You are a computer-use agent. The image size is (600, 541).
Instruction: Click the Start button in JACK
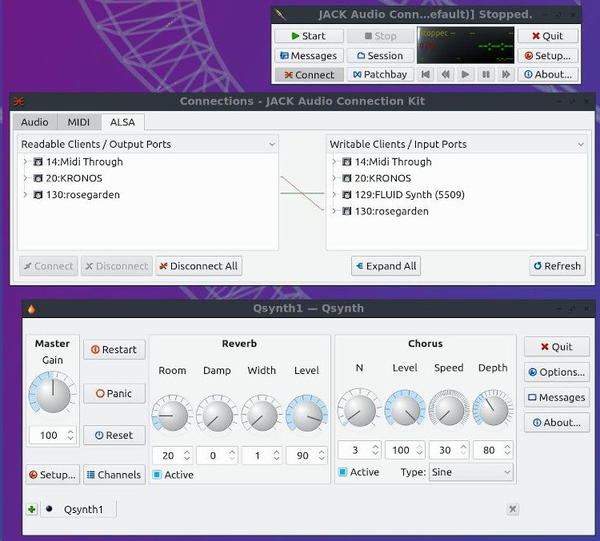point(307,36)
